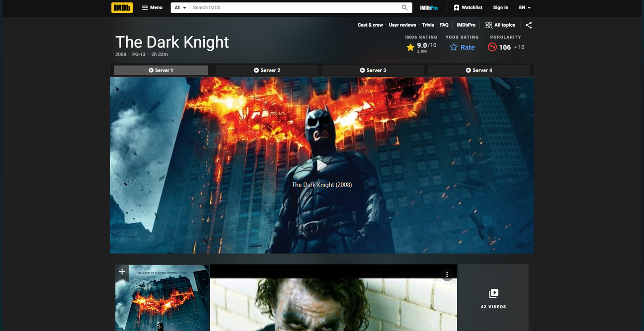The width and height of the screenshot is (644, 331).
Task: Switch to Server 1 tab
Action: coord(161,70)
